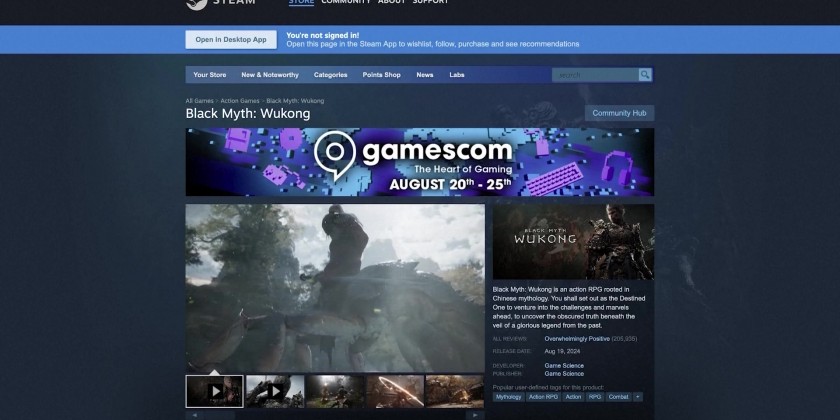Viewport: 840px width, 420px height.
Task: Play the first trailer video thumbnail
Action: (x=214, y=391)
